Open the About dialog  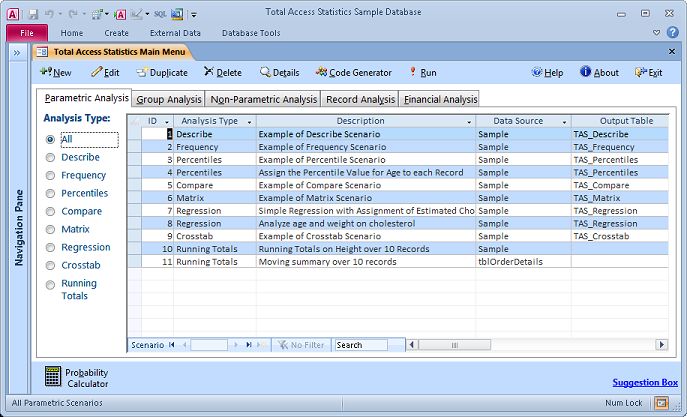click(x=599, y=73)
